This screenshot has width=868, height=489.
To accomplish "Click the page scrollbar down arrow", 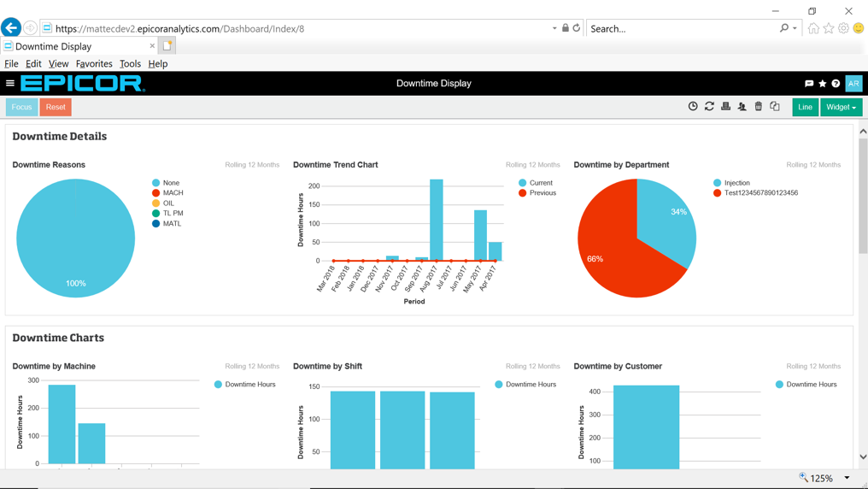I will click(x=863, y=457).
